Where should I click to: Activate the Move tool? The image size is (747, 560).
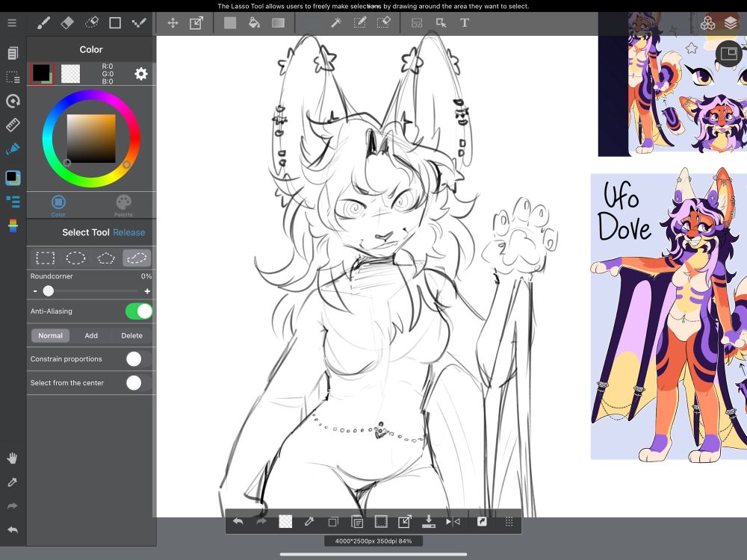point(173,23)
